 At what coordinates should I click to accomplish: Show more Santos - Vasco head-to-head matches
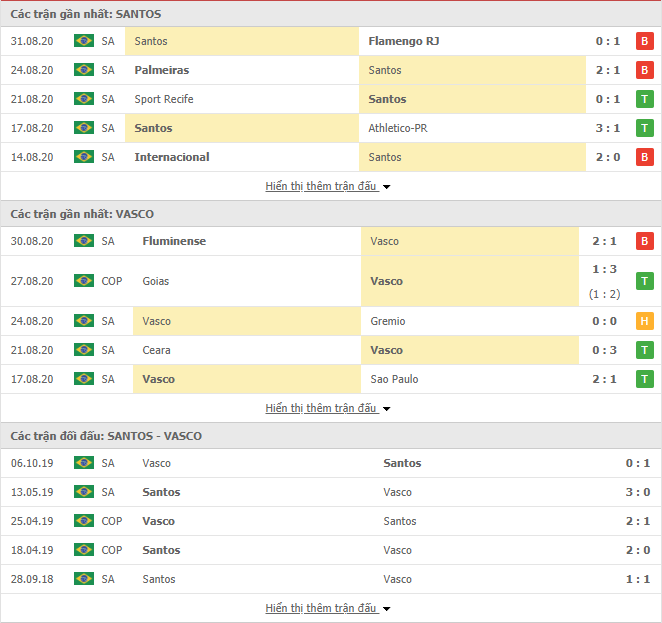pos(328,608)
